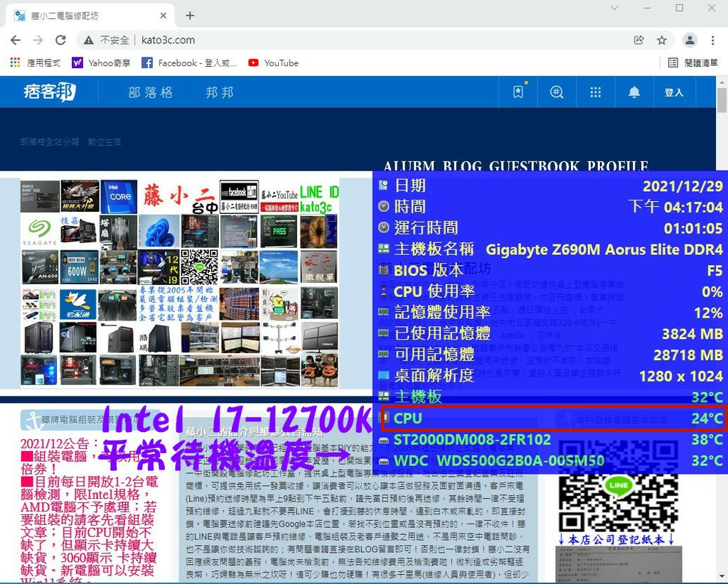Click the 日期 calendar icon in overlay
Viewport: 728px width, 584px height.
point(383,185)
